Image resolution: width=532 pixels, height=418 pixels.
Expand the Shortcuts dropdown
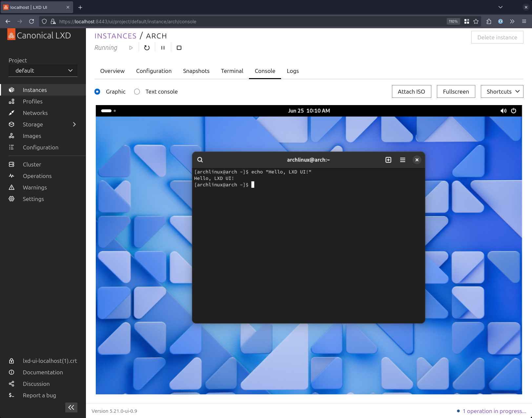502,92
